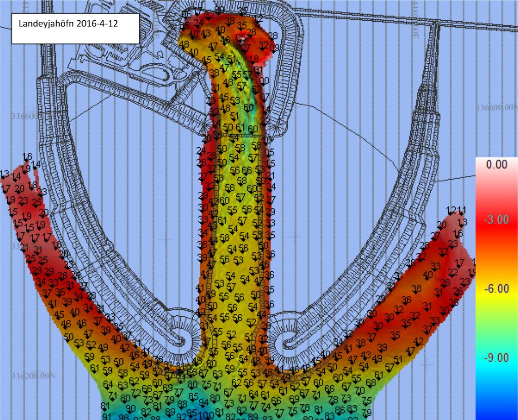Click the Landeyjahöfn 2016-4-12 title box

[75, 28]
